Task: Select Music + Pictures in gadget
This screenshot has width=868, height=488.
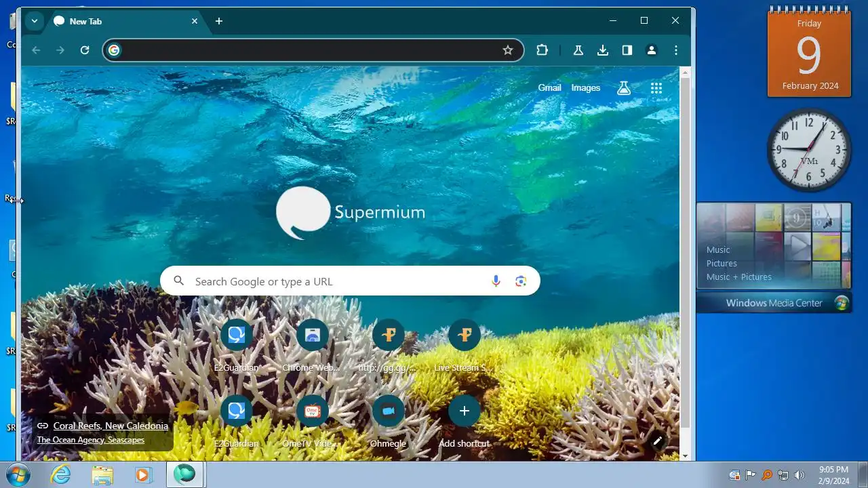Action: pos(739,277)
